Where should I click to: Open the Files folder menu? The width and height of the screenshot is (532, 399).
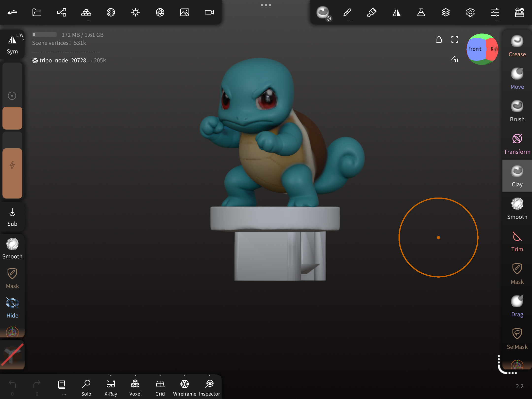[37, 12]
